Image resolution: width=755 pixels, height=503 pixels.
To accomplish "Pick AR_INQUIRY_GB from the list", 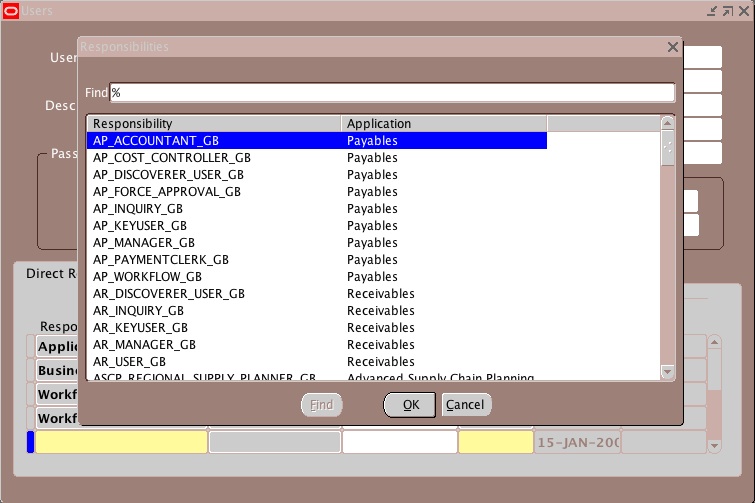I will coord(317,311).
